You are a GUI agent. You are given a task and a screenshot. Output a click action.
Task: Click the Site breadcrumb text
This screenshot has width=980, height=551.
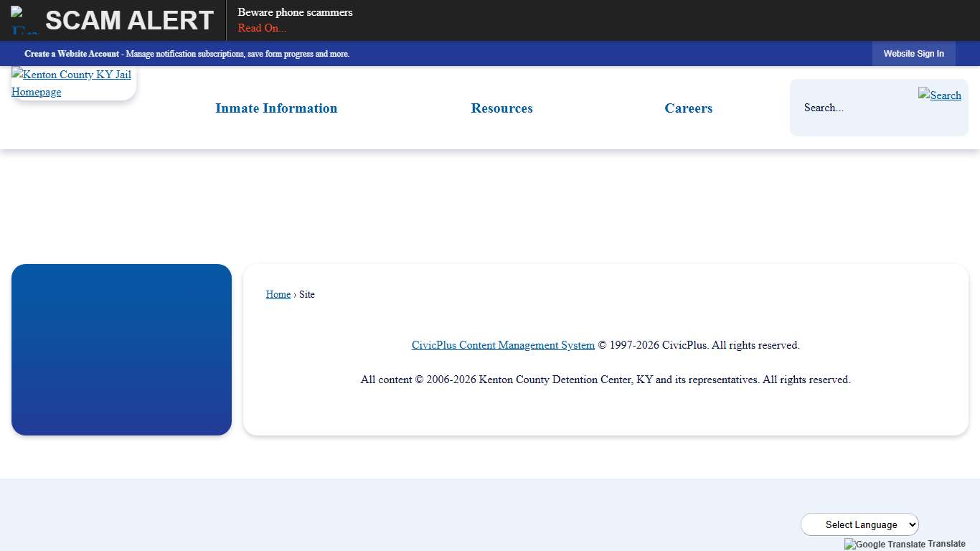click(x=307, y=294)
